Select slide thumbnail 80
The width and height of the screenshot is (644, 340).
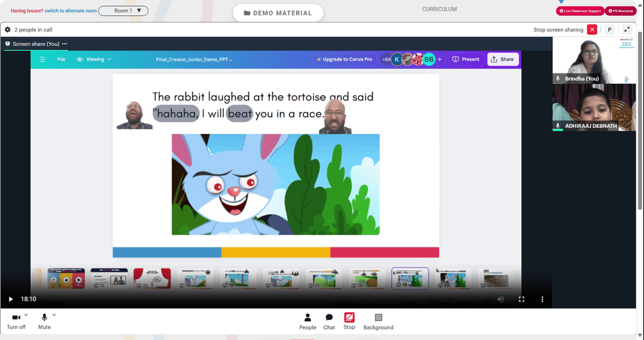pyautogui.click(x=453, y=278)
